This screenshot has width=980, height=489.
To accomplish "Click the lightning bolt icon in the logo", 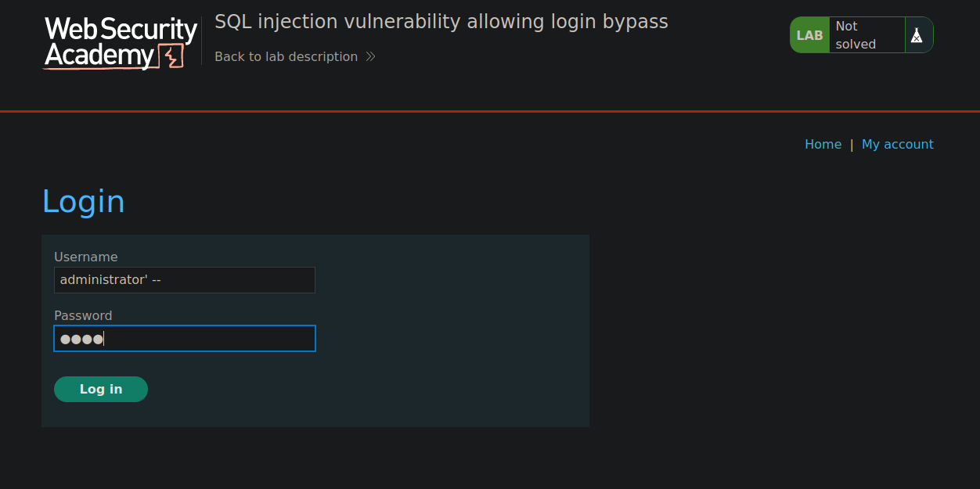I will [171, 56].
